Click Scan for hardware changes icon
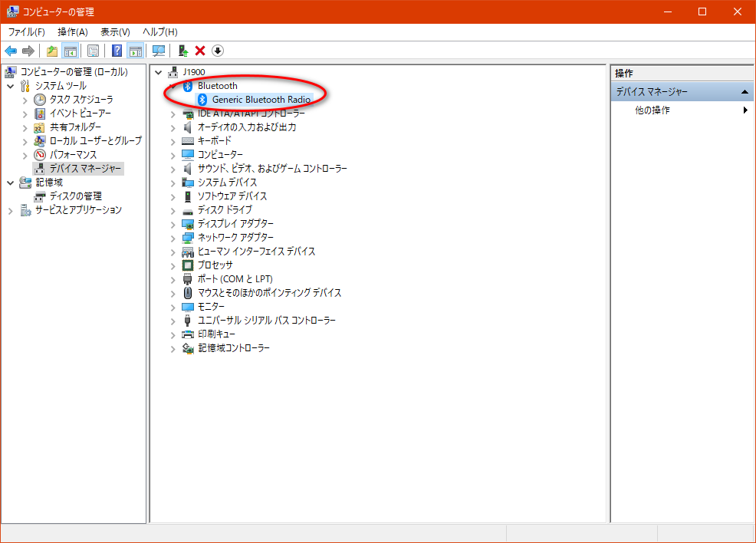 click(159, 51)
